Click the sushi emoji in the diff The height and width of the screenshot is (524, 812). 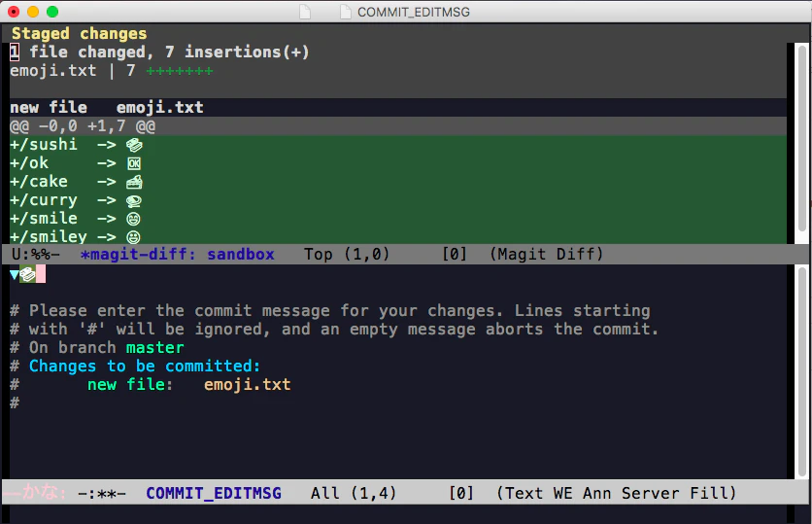coord(134,145)
